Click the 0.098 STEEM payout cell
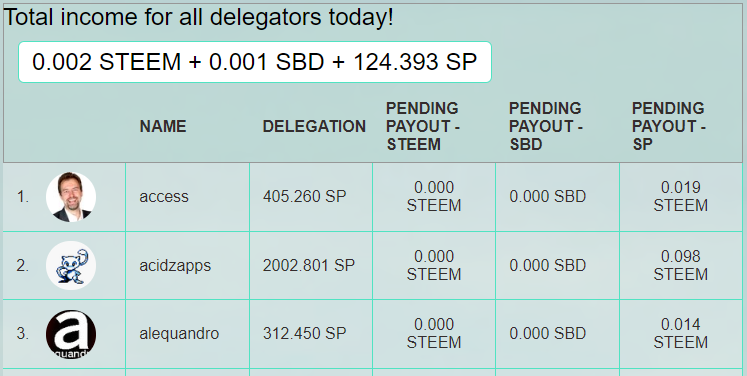 coord(680,265)
